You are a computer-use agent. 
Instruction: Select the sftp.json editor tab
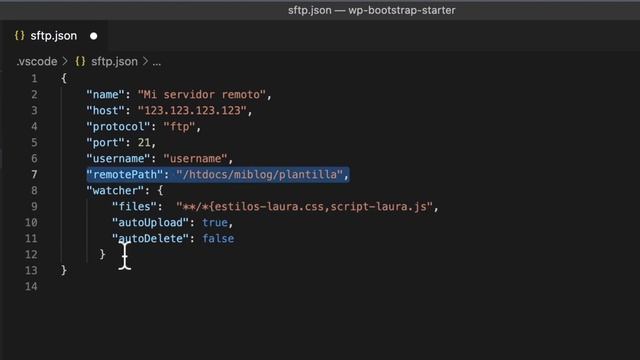[x=56, y=36]
